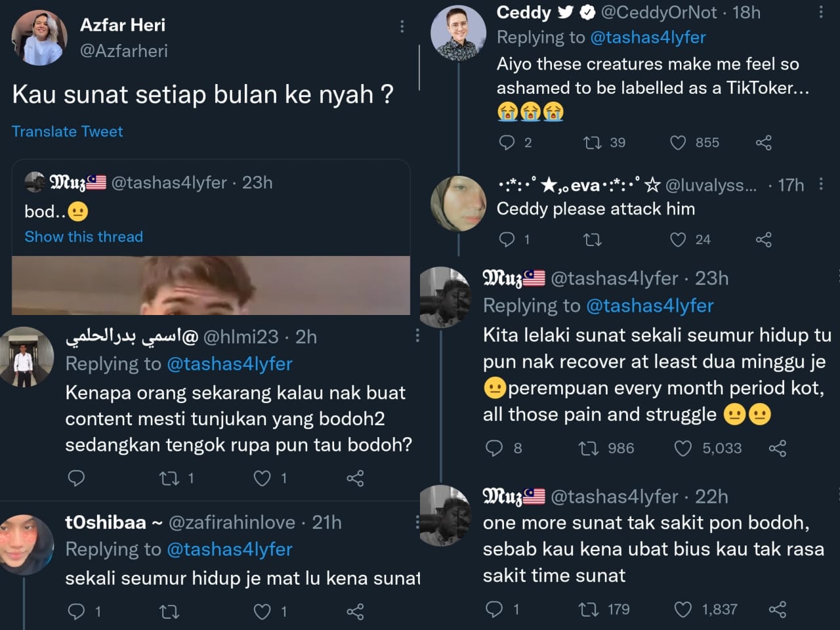Open @tashas4lyfer mention in Ceddy's reply
The width and height of the screenshot is (840, 630).
point(648,37)
